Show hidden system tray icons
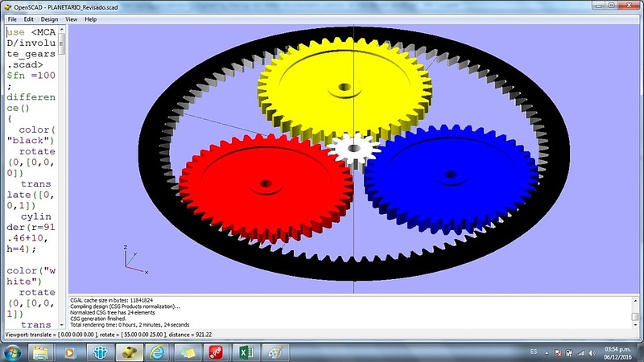The image size is (644, 362). 547,353
